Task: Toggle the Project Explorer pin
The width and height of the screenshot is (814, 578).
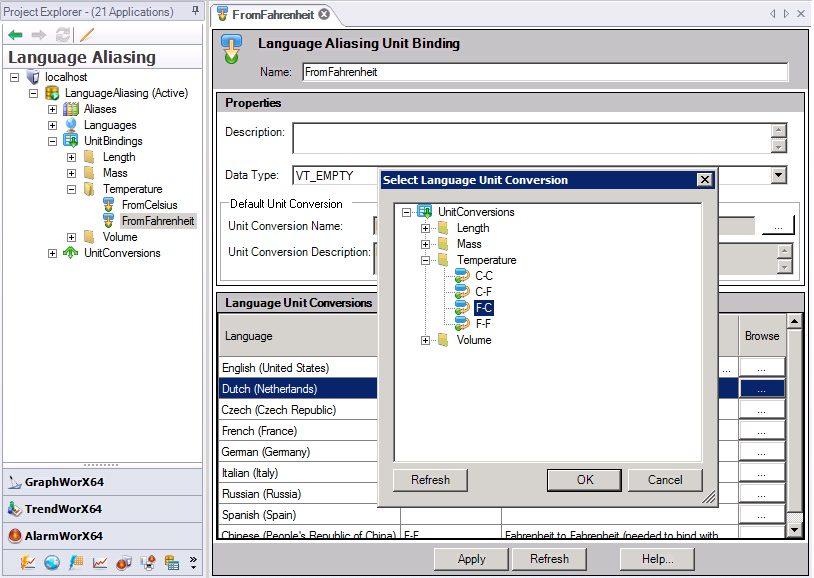Action: 197,12
